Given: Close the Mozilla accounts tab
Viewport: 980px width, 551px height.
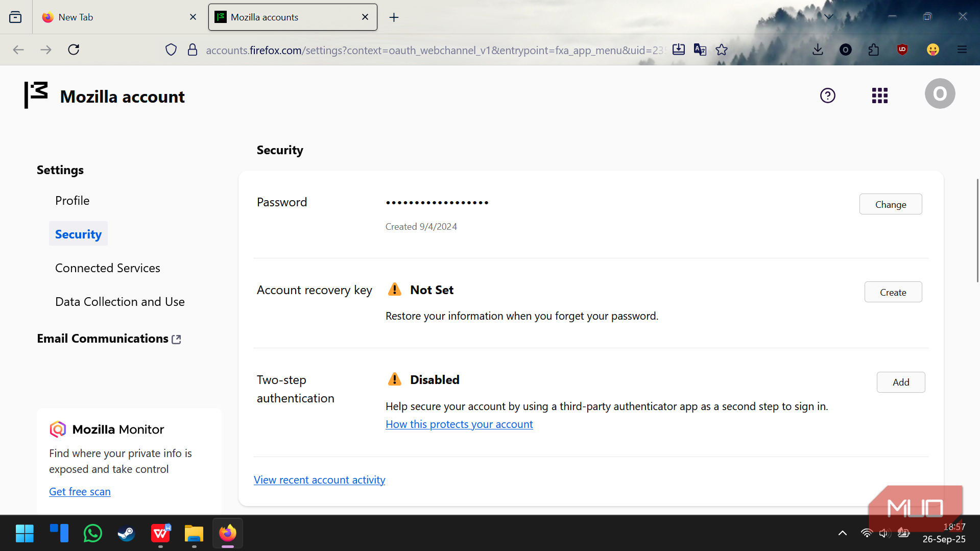Looking at the screenshot, I should [x=365, y=17].
